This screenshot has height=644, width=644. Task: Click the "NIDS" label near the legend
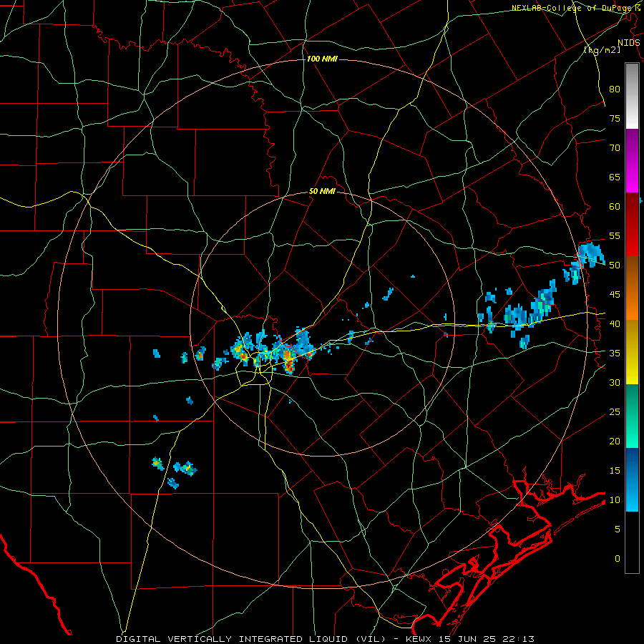629,43
